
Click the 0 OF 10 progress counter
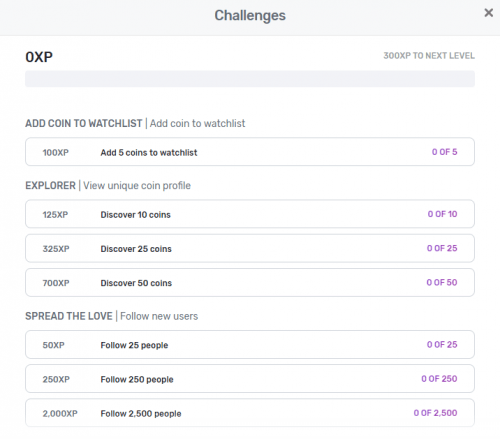pos(442,214)
